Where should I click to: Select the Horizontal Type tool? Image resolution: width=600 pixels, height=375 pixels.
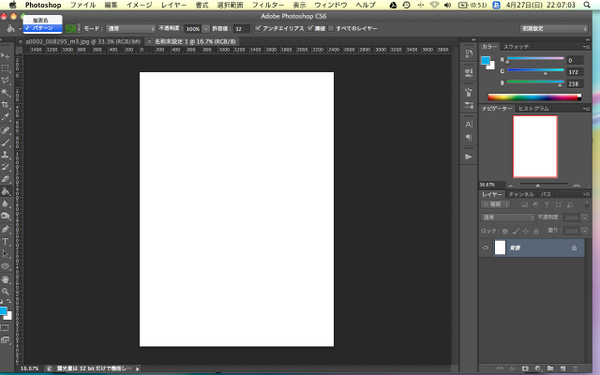click(5, 241)
